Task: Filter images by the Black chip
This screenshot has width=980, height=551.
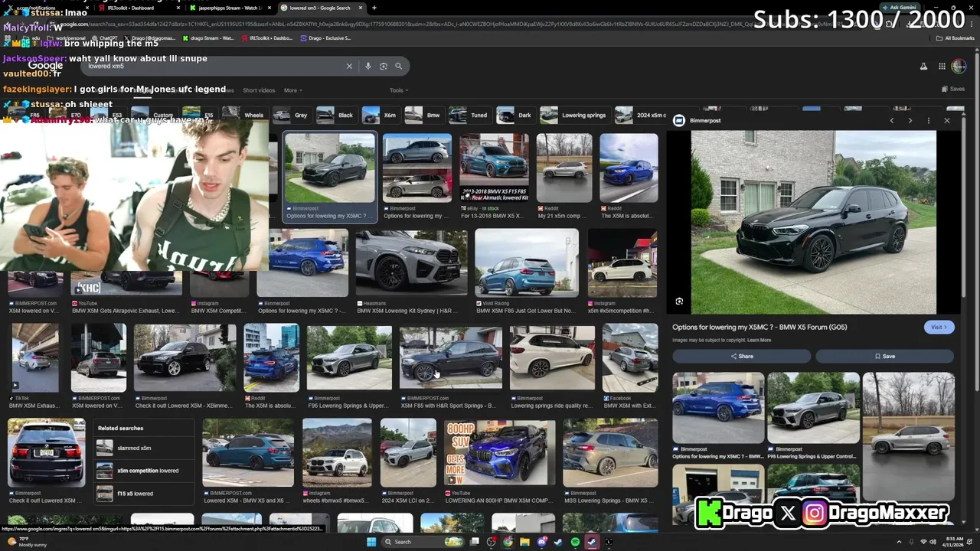Action: tap(336, 115)
